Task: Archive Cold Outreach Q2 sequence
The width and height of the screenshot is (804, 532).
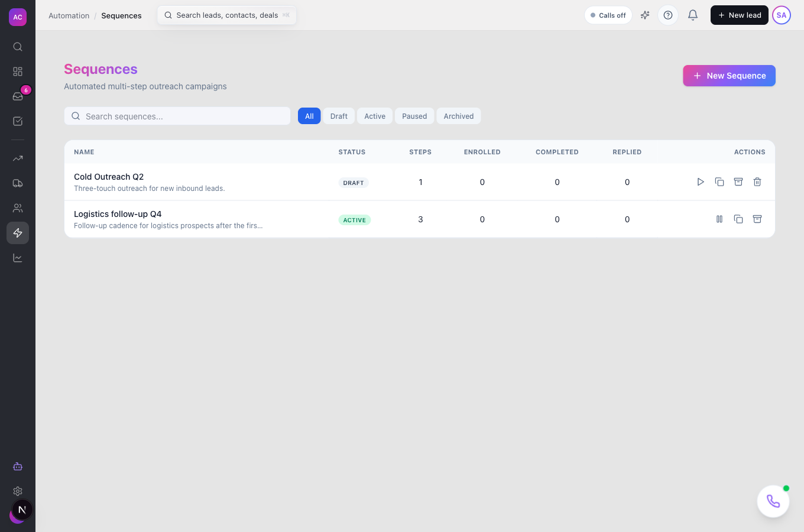Action: (738, 182)
